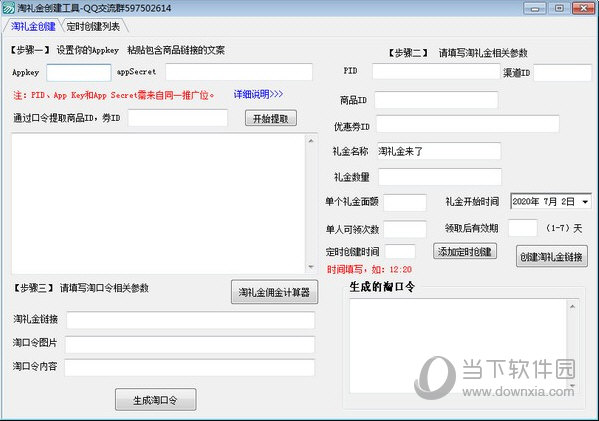599x421 pixels.
Task: Click up arrow of 生成的淘口令 scrollbar
Action: (572, 306)
